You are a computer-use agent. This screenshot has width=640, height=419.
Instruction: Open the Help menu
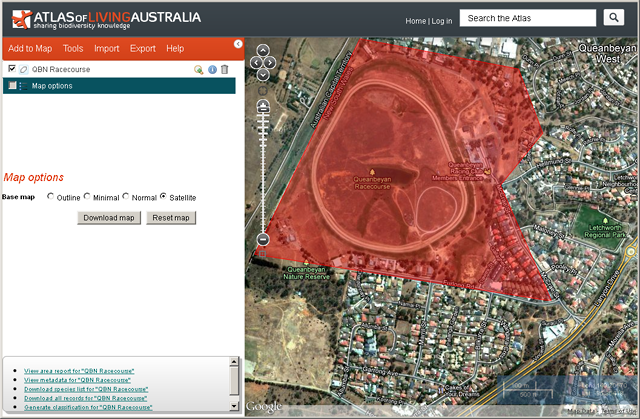click(x=175, y=49)
